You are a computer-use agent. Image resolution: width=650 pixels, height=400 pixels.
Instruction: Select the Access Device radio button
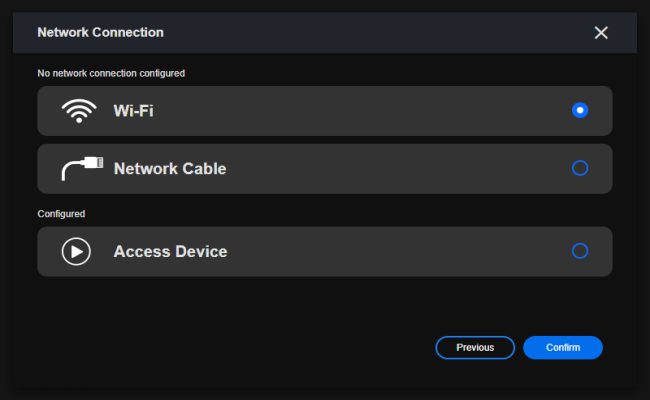(x=579, y=251)
